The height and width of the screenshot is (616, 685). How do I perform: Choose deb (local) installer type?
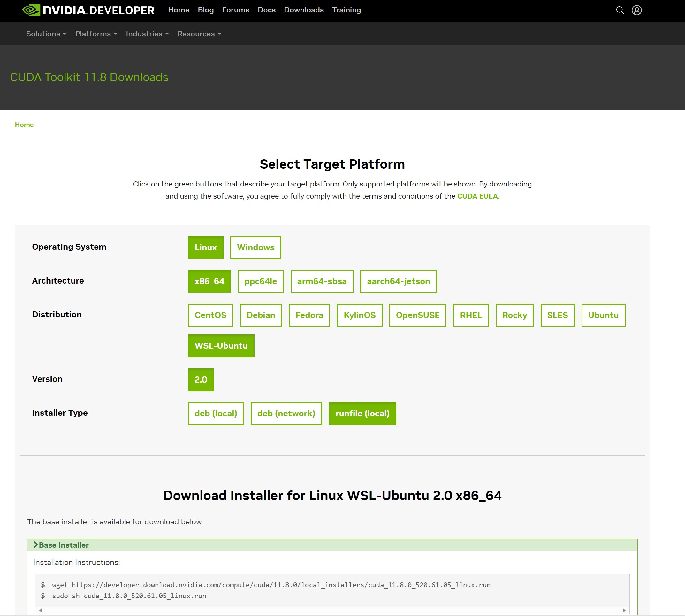click(x=216, y=414)
